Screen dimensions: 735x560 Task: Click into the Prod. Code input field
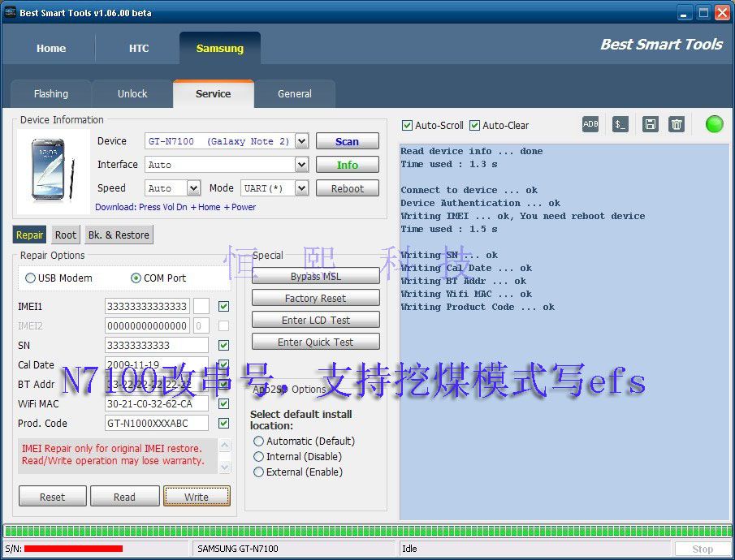pyautogui.click(x=157, y=423)
